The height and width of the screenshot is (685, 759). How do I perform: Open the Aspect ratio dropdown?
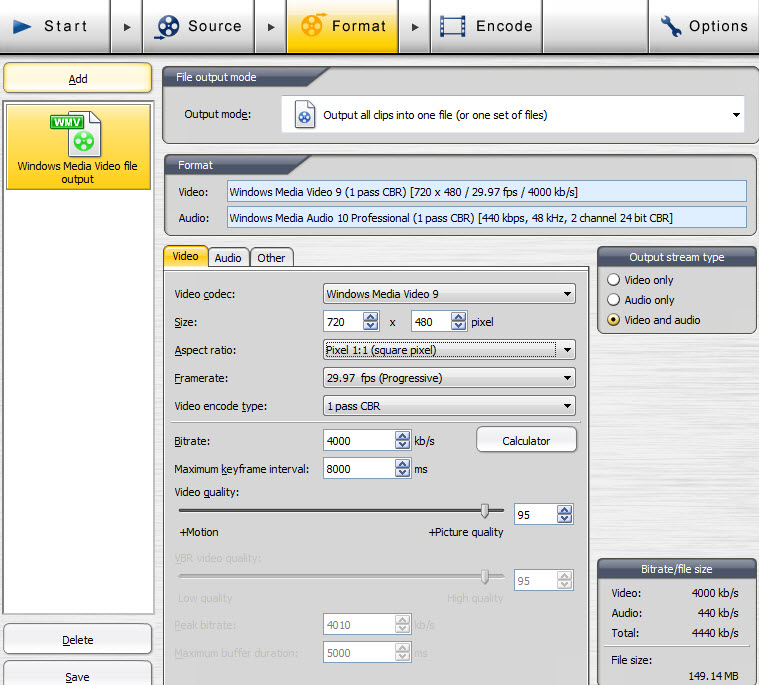coord(449,350)
